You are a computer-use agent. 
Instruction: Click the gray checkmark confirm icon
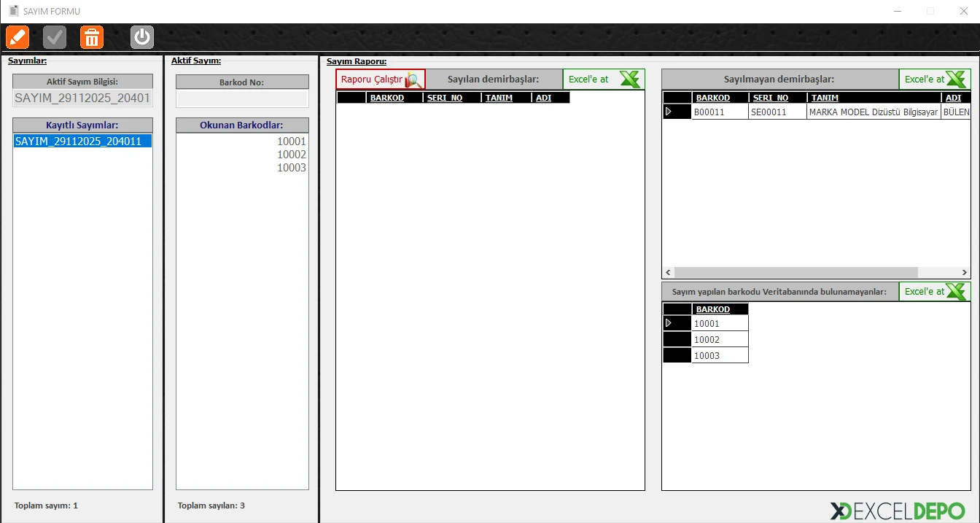pyautogui.click(x=55, y=37)
